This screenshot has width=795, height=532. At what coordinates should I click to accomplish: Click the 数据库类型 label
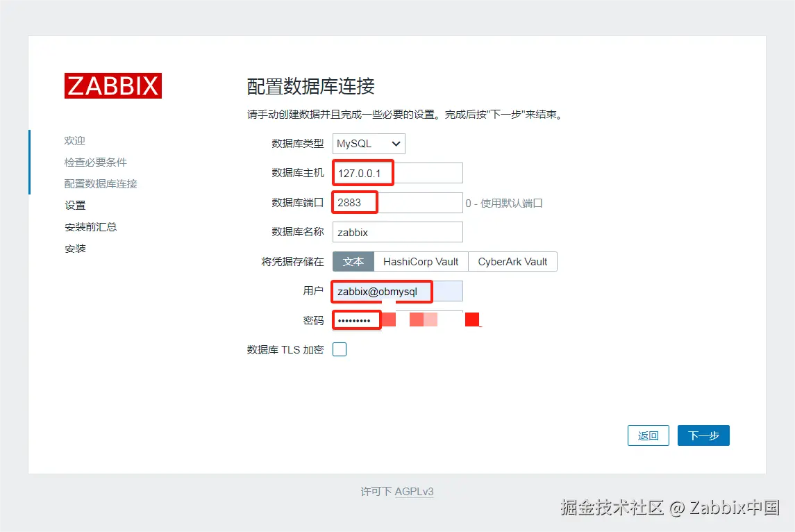tap(298, 144)
